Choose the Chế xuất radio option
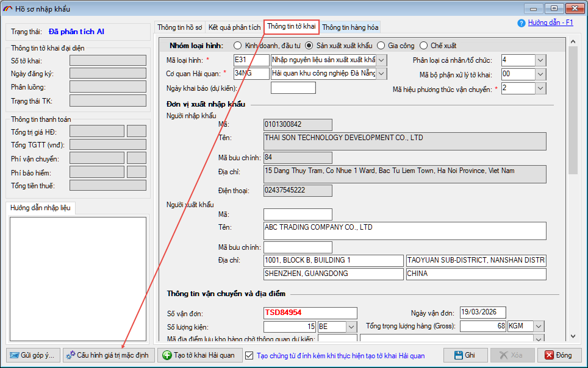The width and height of the screenshot is (588, 368). (424, 46)
